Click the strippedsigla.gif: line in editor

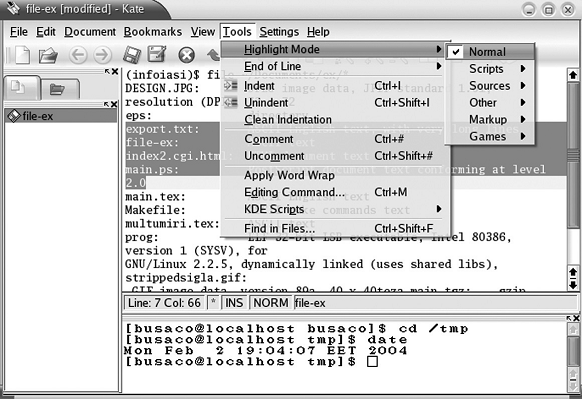[x=186, y=278]
